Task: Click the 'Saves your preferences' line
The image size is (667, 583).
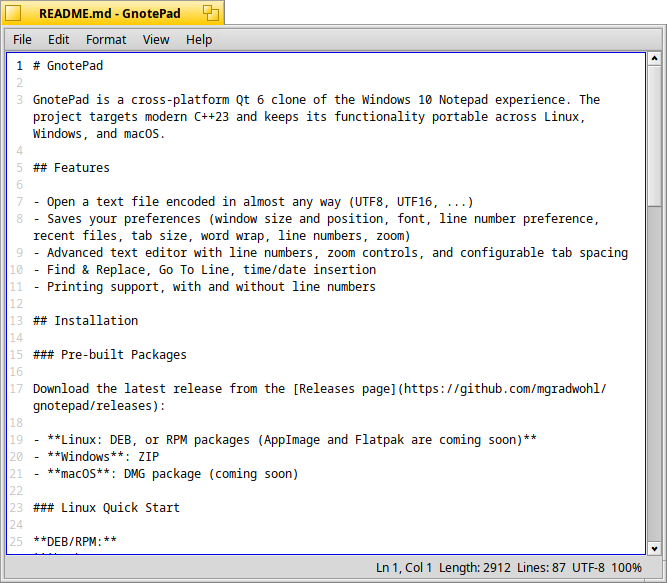Action: click(x=316, y=228)
